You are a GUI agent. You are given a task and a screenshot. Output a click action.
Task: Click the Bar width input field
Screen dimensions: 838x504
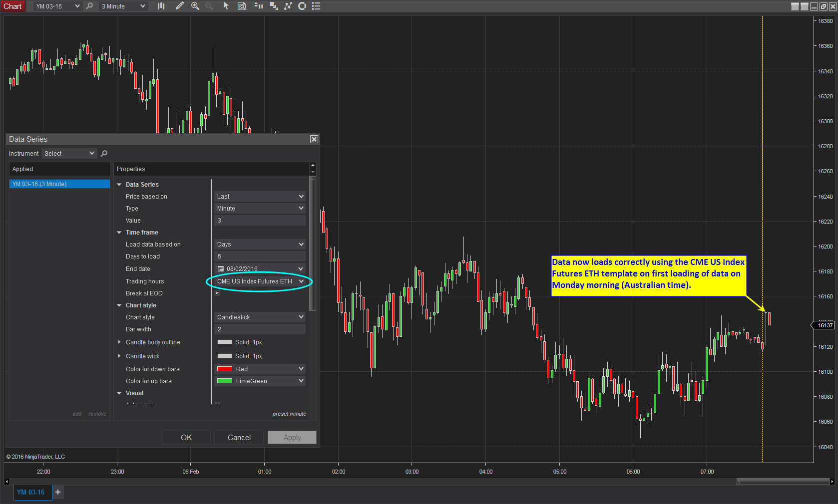point(260,329)
